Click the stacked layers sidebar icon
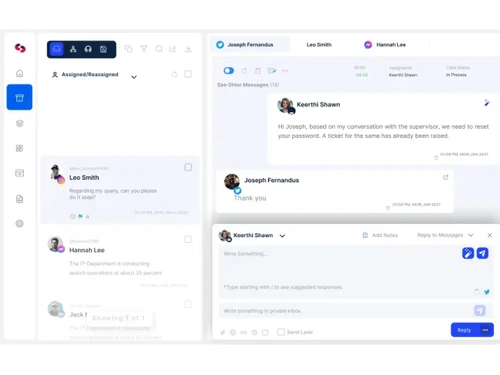 pos(20,123)
